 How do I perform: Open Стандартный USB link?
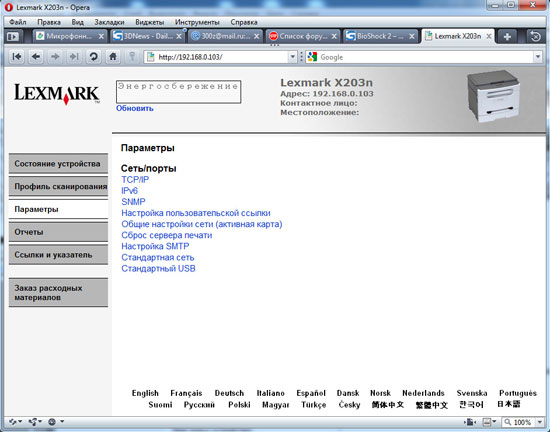pos(158,269)
